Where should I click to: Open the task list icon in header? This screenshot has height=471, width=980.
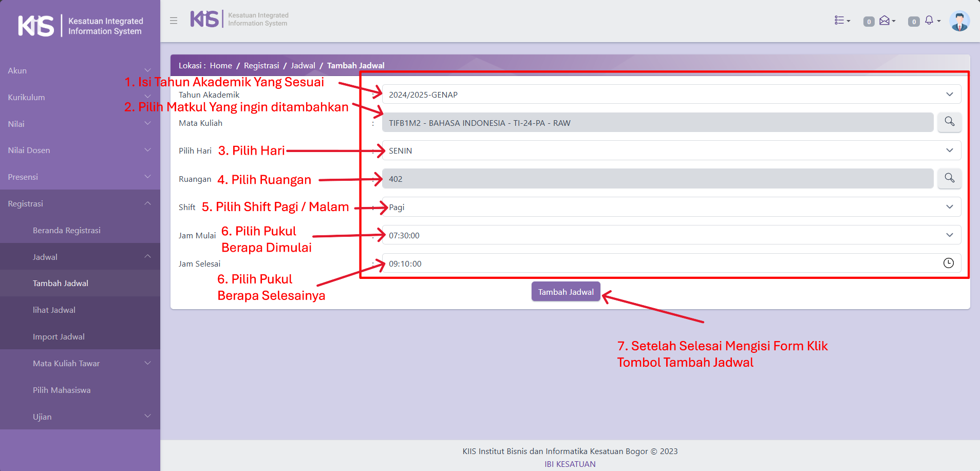(842, 21)
